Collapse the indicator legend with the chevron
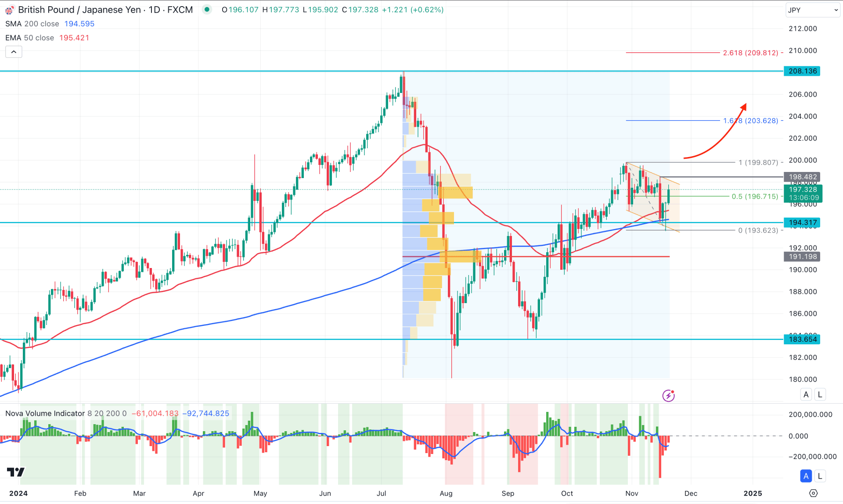This screenshot has height=504, width=843. point(14,52)
